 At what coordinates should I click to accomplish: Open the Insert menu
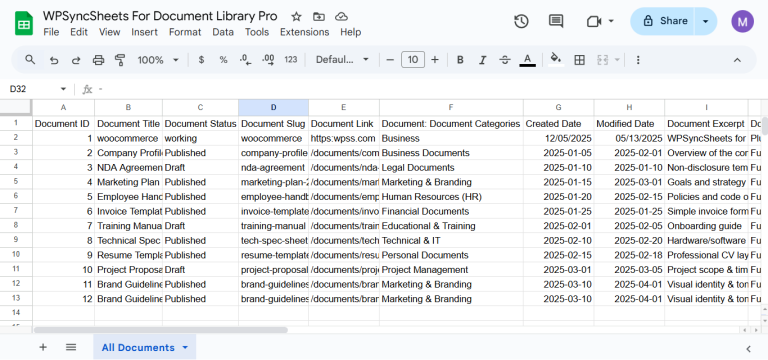click(144, 32)
